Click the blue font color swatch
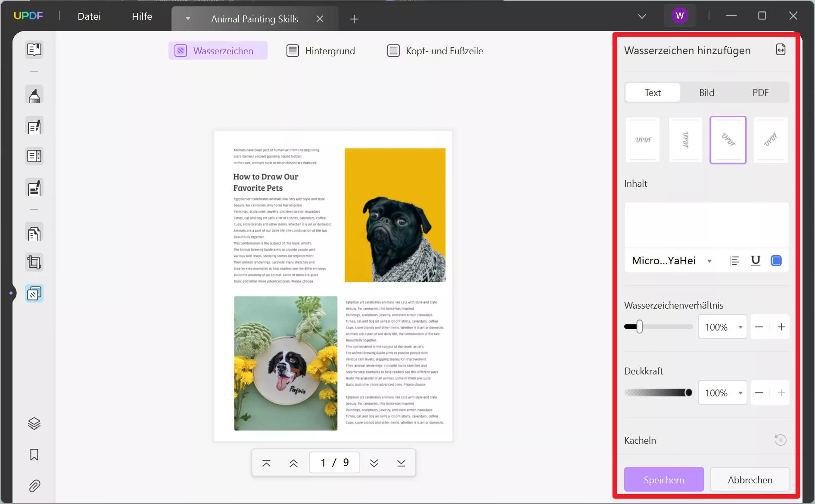The height and width of the screenshot is (504, 815). 776,260
